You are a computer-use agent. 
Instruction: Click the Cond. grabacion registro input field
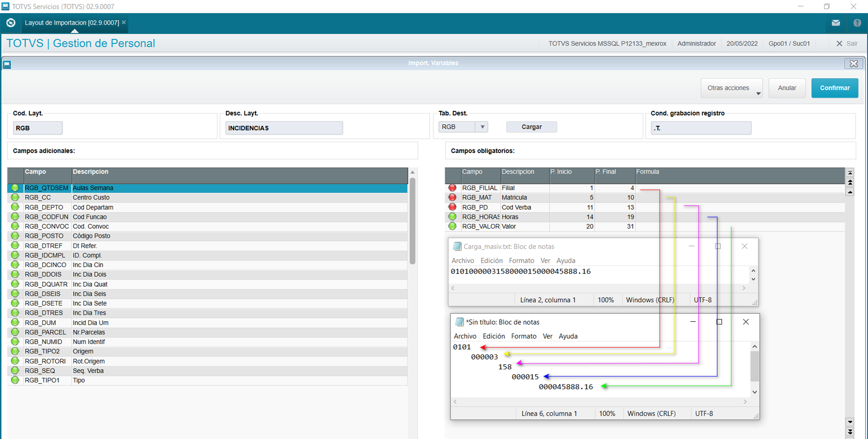[x=701, y=128]
